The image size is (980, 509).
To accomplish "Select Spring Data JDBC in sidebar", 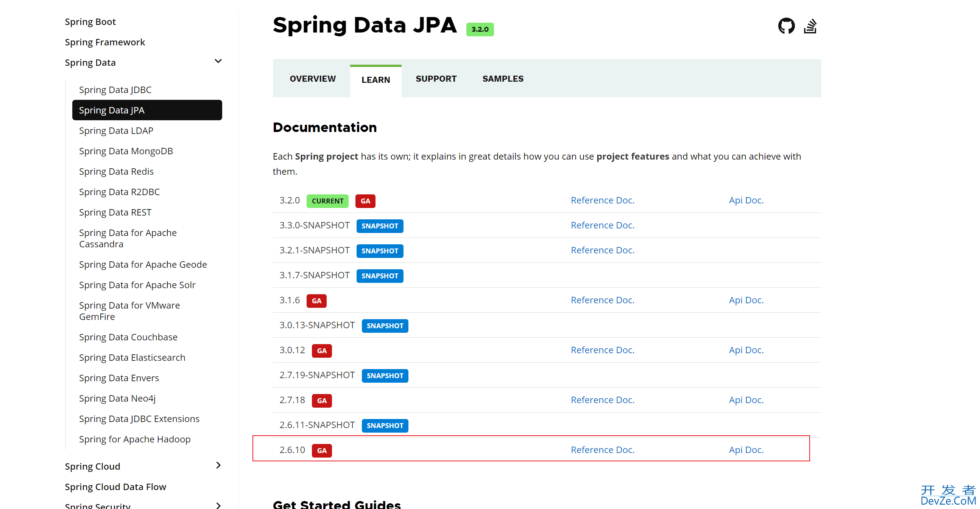I will point(115,90).
